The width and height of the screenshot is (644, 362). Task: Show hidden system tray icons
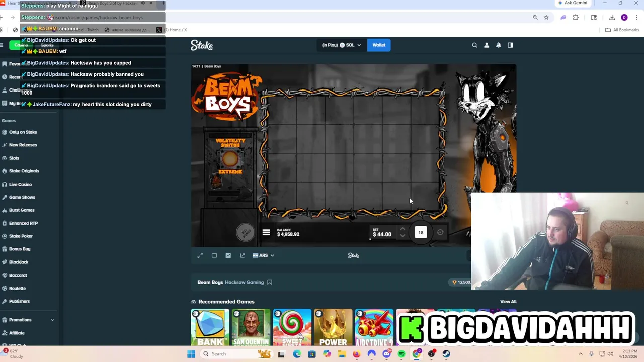click(x=581, y=354)
